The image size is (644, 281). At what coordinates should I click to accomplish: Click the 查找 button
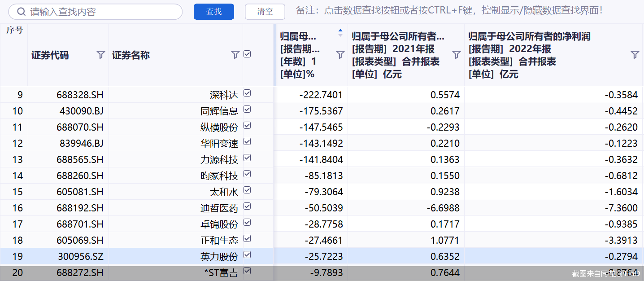[x=214, y=12]
